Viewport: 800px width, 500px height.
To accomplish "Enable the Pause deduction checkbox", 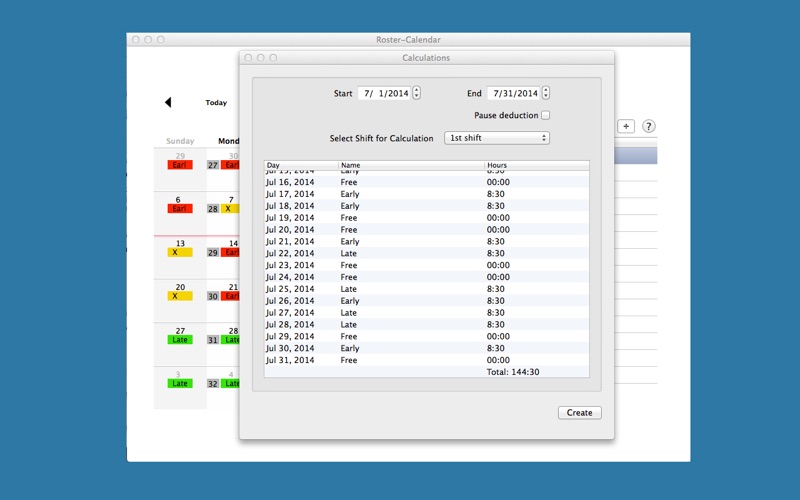I will pyautogui.click(x=545, y=116).
